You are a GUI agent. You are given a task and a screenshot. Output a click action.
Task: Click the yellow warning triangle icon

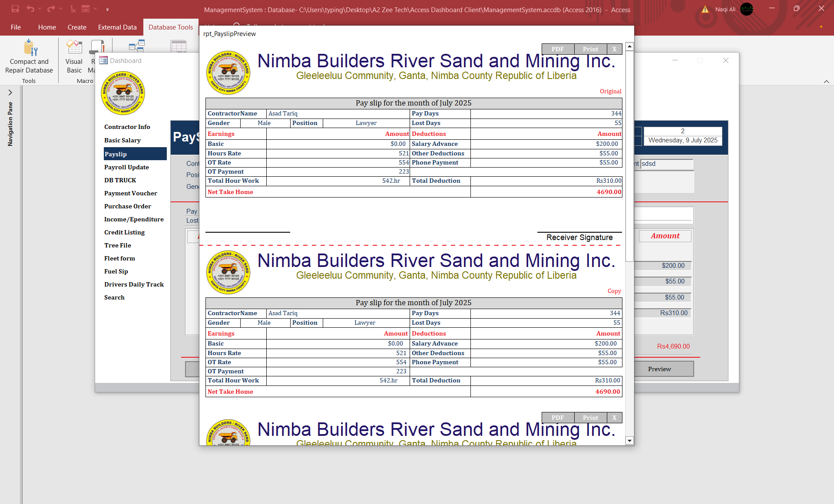click(705, 9)
